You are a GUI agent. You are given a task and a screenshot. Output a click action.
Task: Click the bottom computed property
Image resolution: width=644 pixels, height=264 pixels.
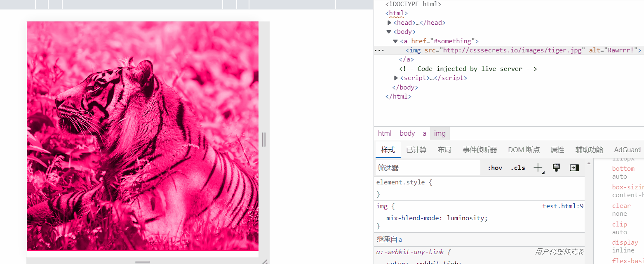(x=623, y=169)
